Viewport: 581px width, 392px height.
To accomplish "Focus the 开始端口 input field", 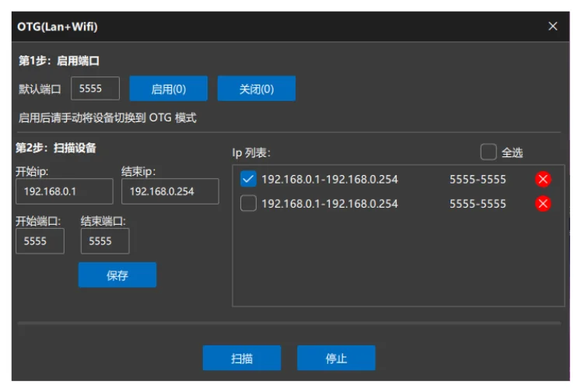I will (x=40, y=241).
